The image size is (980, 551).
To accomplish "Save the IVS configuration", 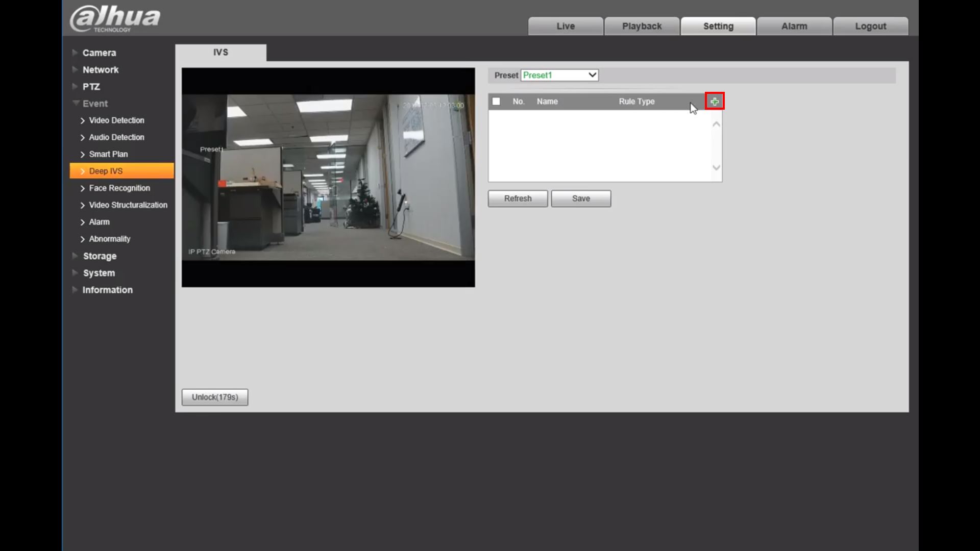I will coord(581,198).
